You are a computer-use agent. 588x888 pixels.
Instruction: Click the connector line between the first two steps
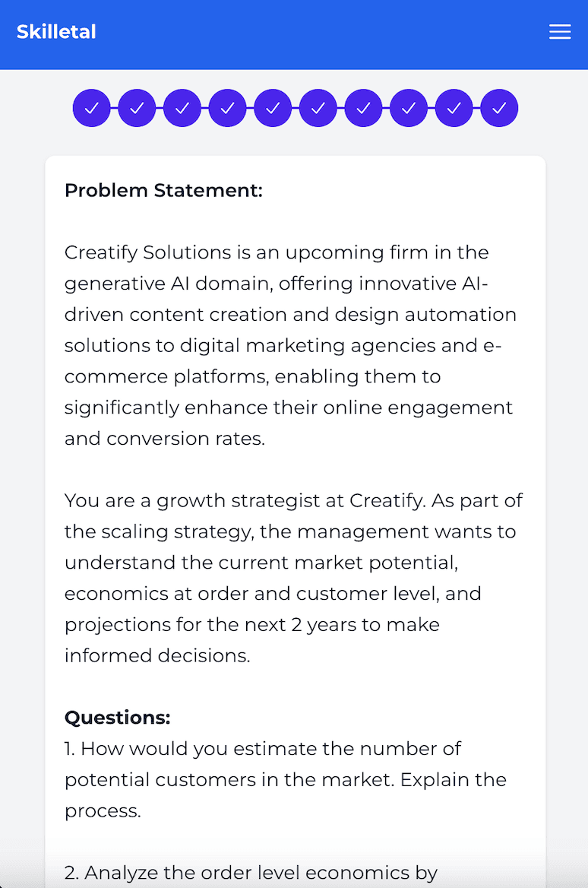pos(115,109)
